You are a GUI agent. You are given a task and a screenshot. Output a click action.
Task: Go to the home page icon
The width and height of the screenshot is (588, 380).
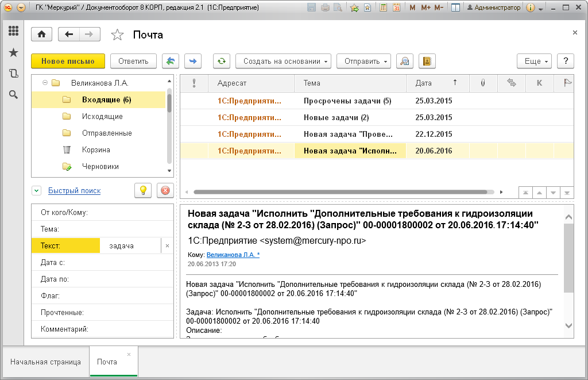tap(41, 34)
